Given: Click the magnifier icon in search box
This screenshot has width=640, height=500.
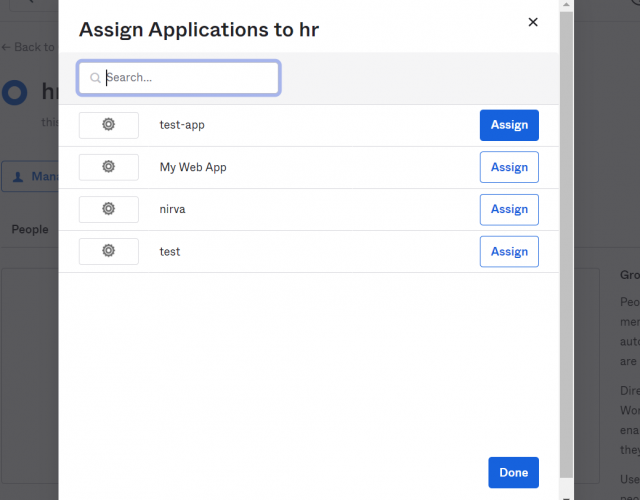Looking at the screenshot, I should click(95, 78).
